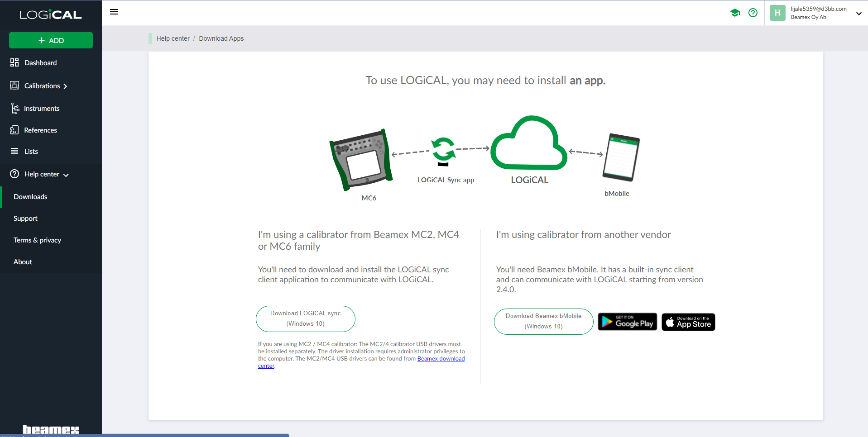Click the Dashboard grid icon
868x437 pixels.
[14, 62]
